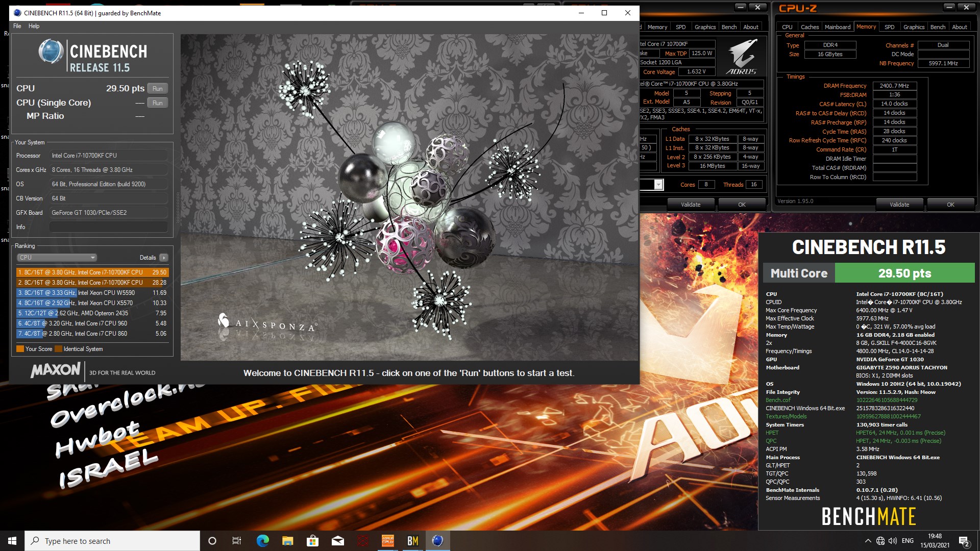Click the Identical System legend swatch

58,349
